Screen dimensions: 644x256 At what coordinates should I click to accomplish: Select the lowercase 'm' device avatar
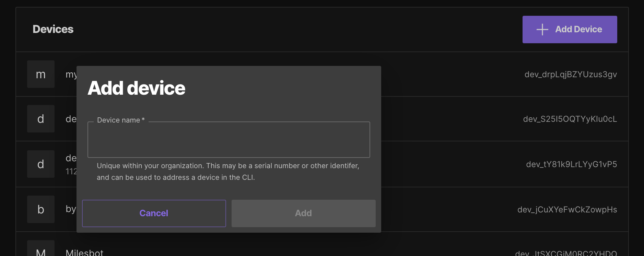point(41,74)
